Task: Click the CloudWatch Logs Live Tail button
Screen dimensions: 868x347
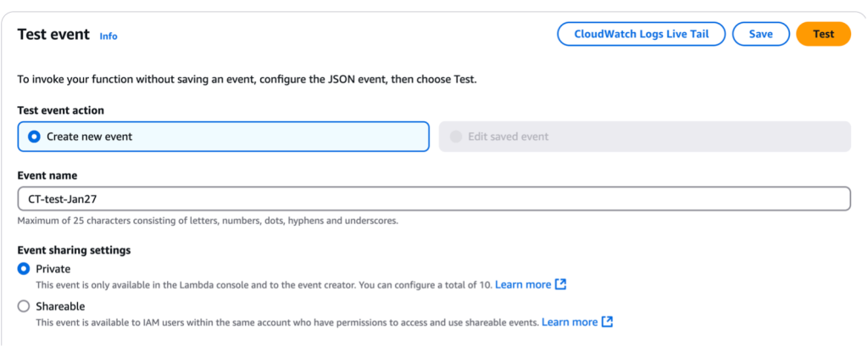Action: click(x=641, y=34)
